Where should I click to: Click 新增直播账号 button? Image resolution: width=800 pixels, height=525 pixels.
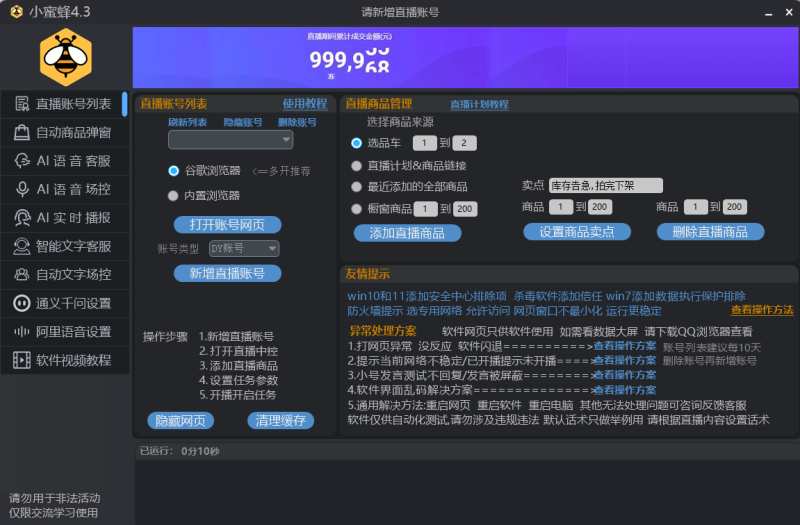coord(227,273)
